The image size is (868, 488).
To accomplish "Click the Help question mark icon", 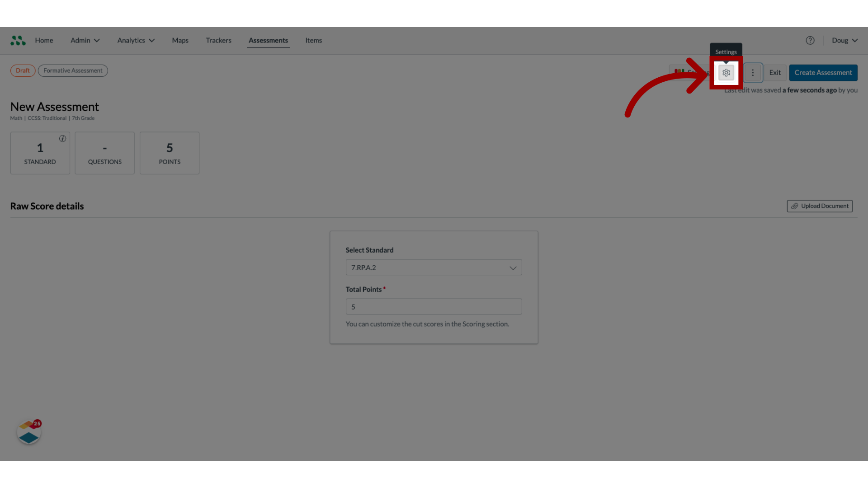I will tap(810, 41).
